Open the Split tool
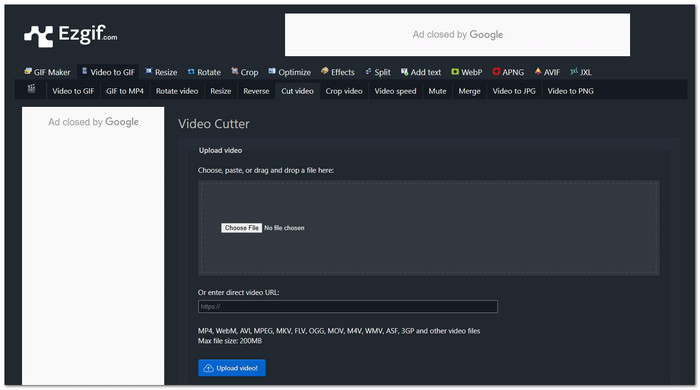The image size is (700, 390). pyautogui.click(x=378, y=72)
